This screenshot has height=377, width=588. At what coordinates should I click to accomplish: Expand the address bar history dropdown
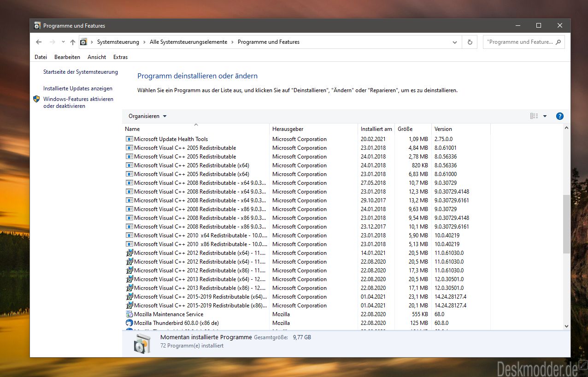coord(455,42)
